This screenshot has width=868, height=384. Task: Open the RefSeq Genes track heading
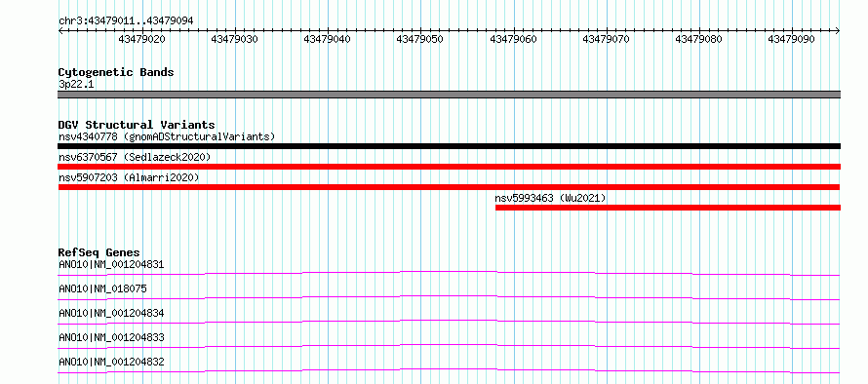click(x=99, y=252)
